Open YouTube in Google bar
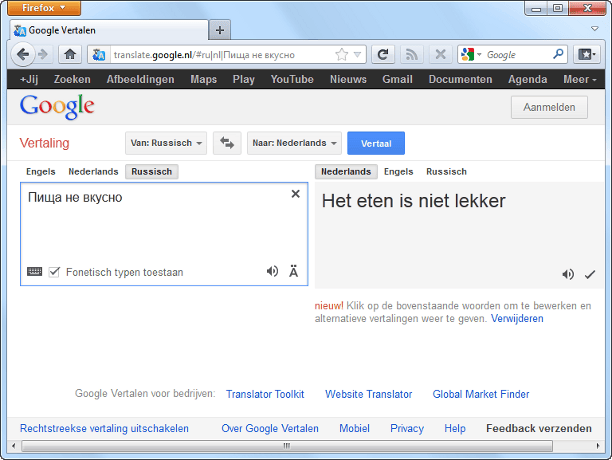 pyautogui.click(x=292, y=79)
